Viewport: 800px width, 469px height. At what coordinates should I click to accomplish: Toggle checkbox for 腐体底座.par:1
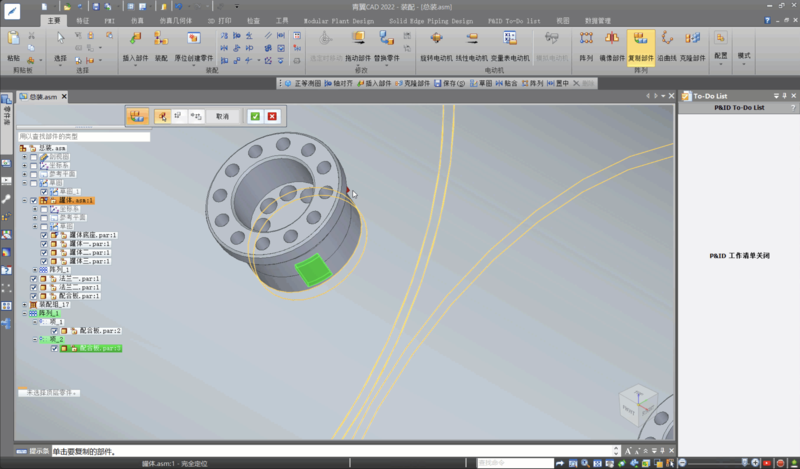44,235
